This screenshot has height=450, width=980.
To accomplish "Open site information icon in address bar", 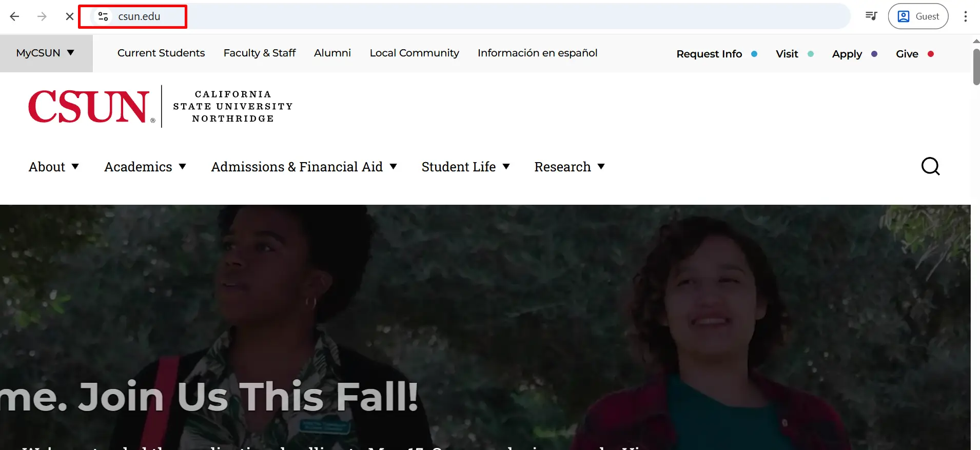I will tap(103, 16).
